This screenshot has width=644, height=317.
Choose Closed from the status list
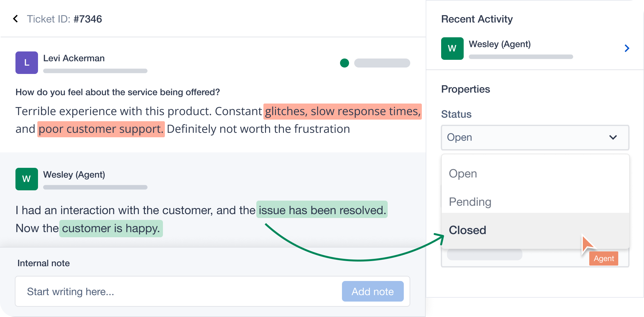point(535,230)
